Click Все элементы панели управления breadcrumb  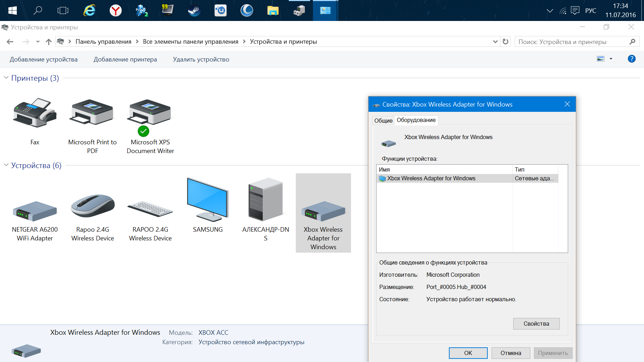191,42
